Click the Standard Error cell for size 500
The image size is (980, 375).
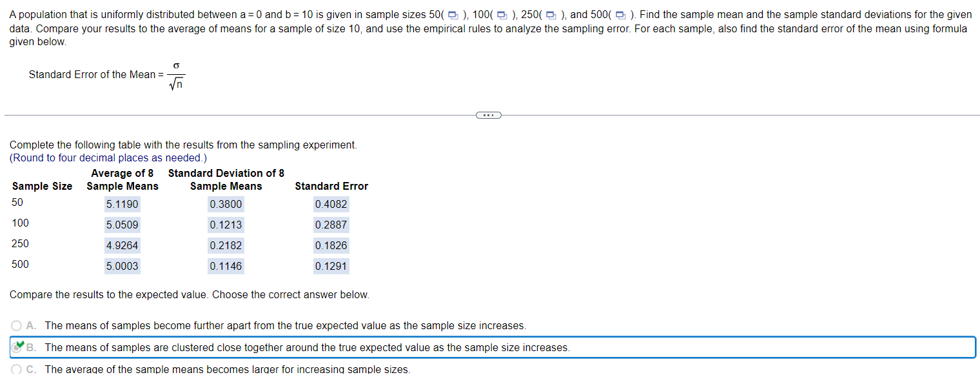(331, 266)
